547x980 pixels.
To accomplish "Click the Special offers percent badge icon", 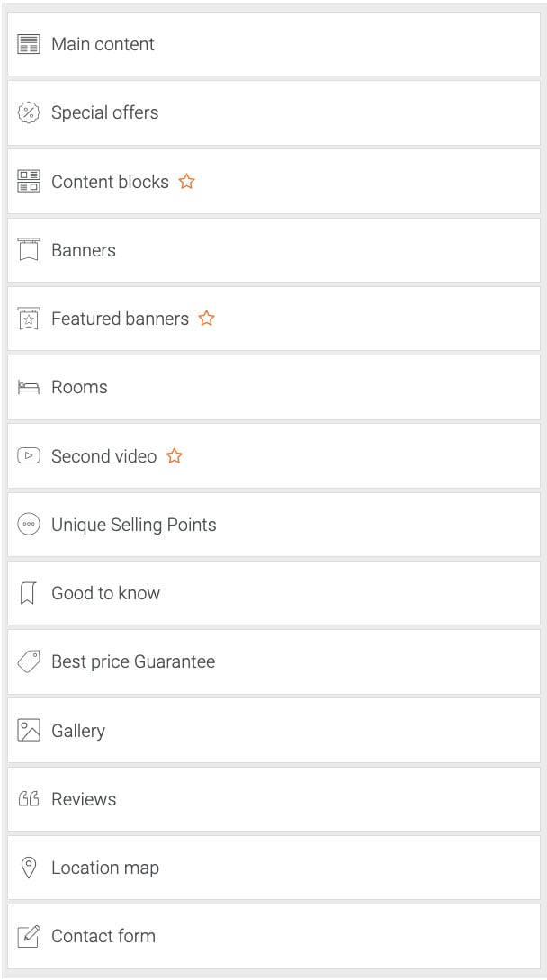I will point(29,112).
